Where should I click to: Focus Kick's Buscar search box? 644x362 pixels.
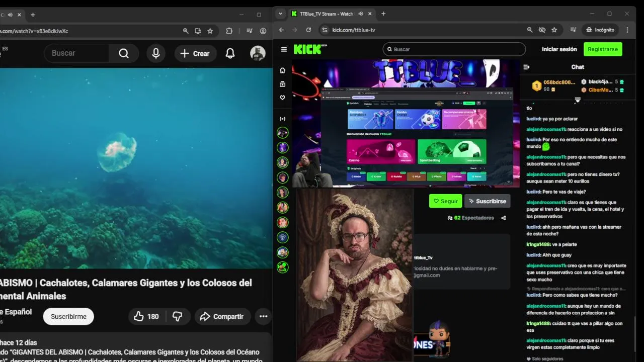tap(454, 49)
